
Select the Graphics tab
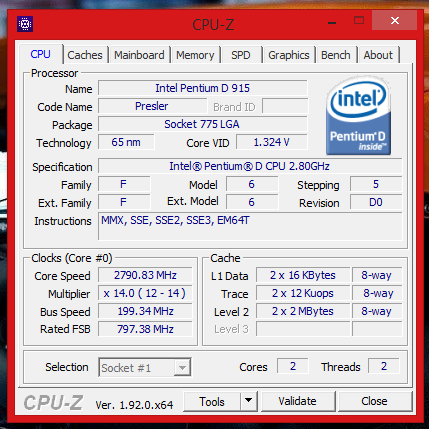tap(289, 55)
